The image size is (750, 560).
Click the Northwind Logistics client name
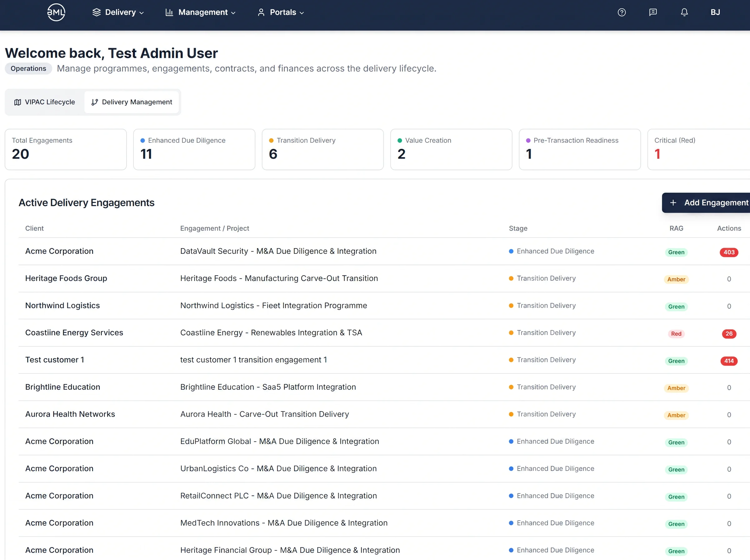(62, 305)
